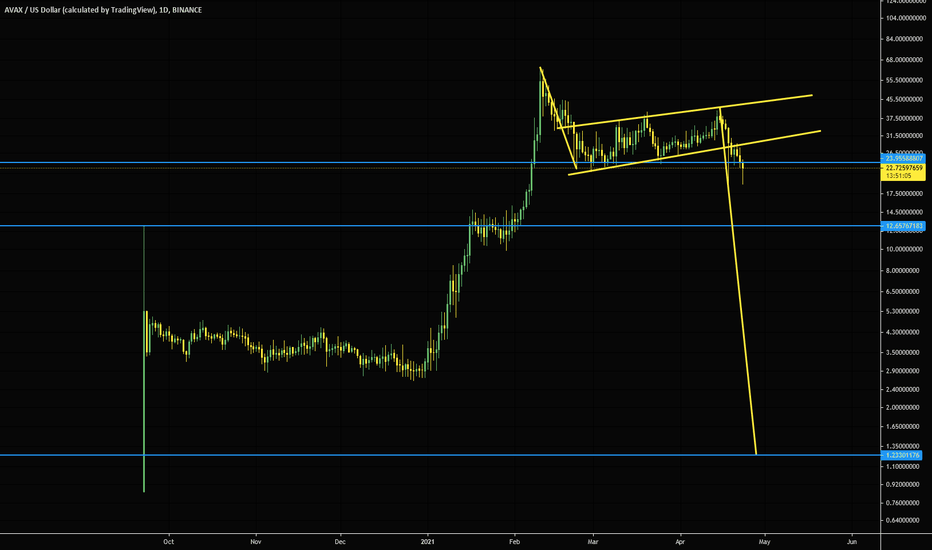Viewport: 932px width, 550px height.
Task: Click the 45.50000000 price axis value
Action: (x=904, y=99)
